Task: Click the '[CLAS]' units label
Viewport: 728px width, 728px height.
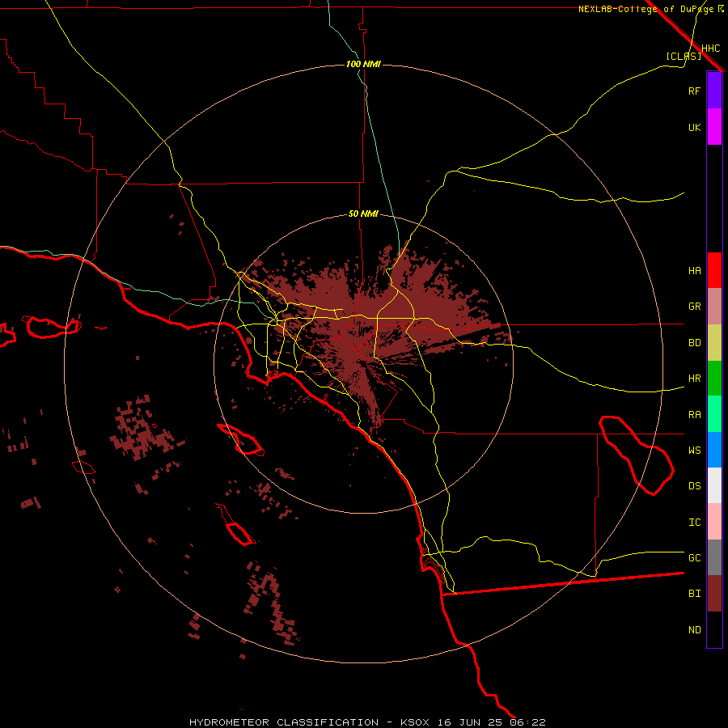Action: click(684, 56)
